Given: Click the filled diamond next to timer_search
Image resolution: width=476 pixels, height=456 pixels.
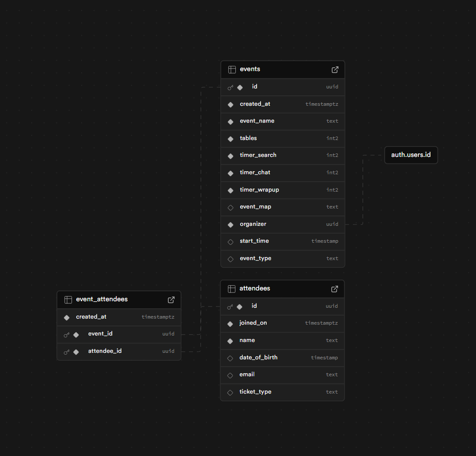Looking at the screenshot, I should [x=230, y=156].
